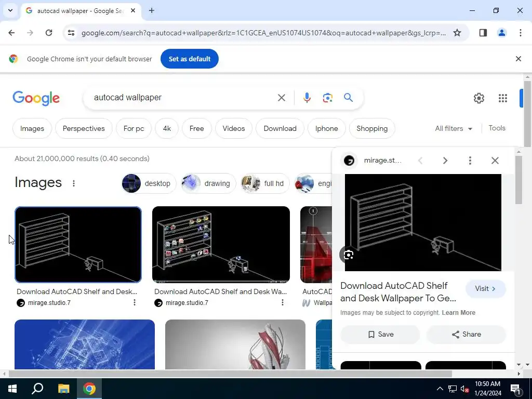Image resolution: width=532 pixels, height=399 pixels.
Task: Dismiss the default browser notification bar
Action: tap(518, 59)
